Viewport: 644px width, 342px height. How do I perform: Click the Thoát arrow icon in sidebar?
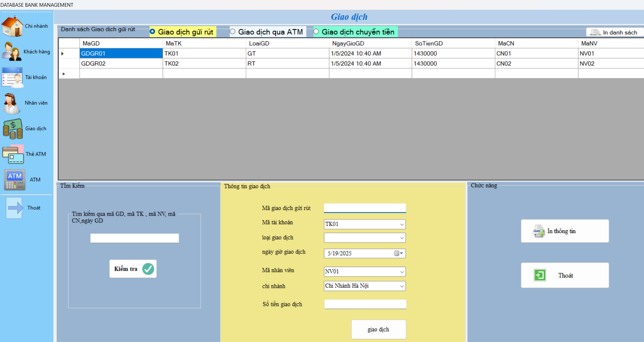tap(15, 208)
